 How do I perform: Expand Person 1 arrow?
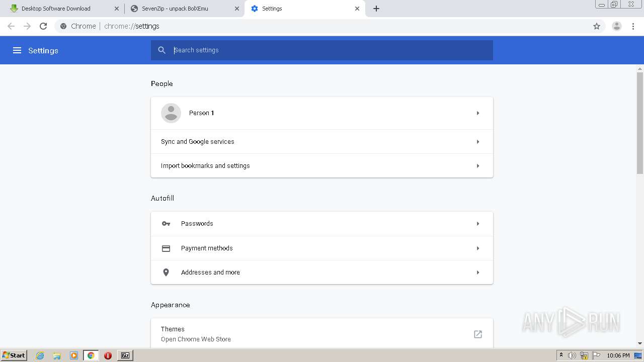[x=478, y=113]
